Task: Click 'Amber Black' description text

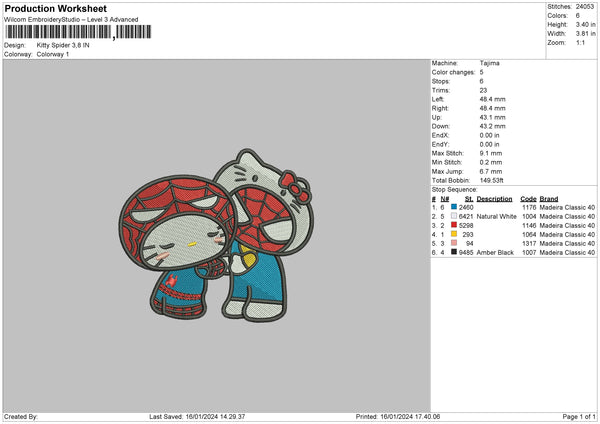Action: point(495,253)
